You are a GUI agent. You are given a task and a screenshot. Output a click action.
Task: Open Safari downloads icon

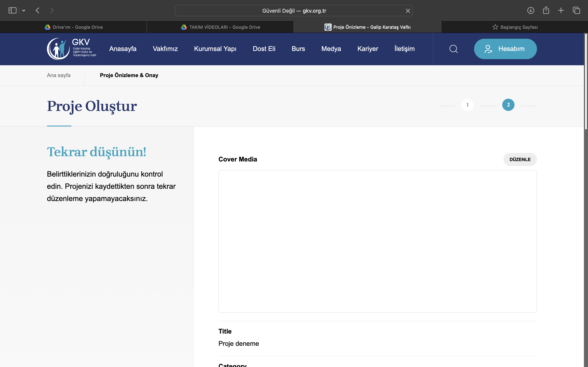coord(530,10)
